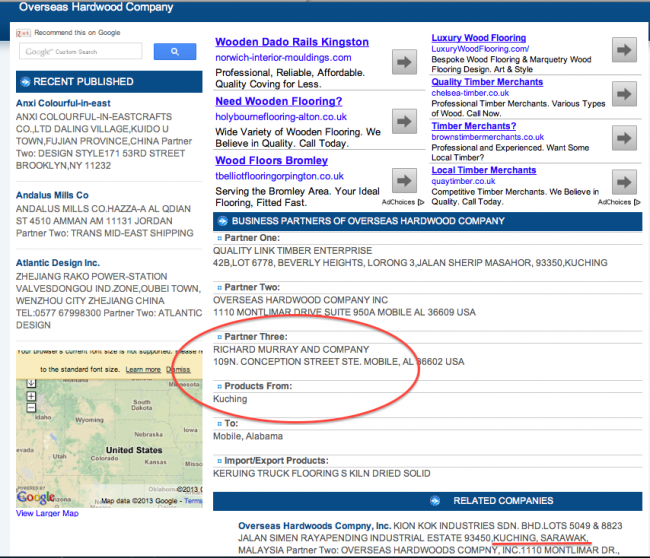Open the Andalus Mills Co link
The height and width of the screenshot is (558, 650).
tap(52, 195)
